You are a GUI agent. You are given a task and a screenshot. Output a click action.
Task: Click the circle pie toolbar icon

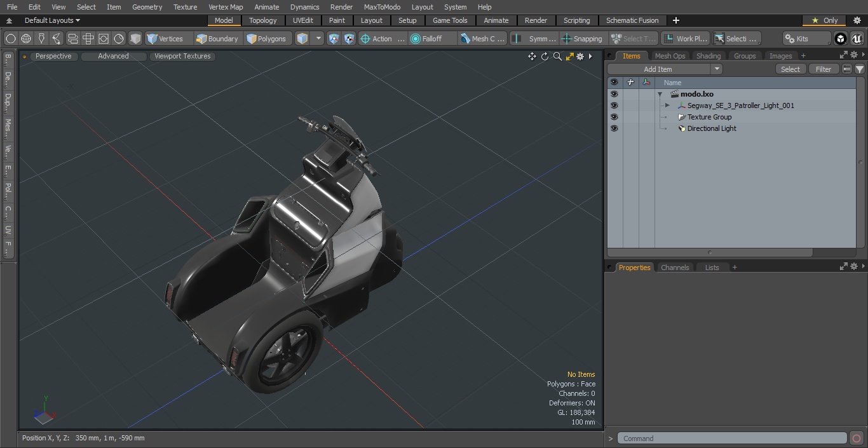pyautogui.click(x=119, y=39)
